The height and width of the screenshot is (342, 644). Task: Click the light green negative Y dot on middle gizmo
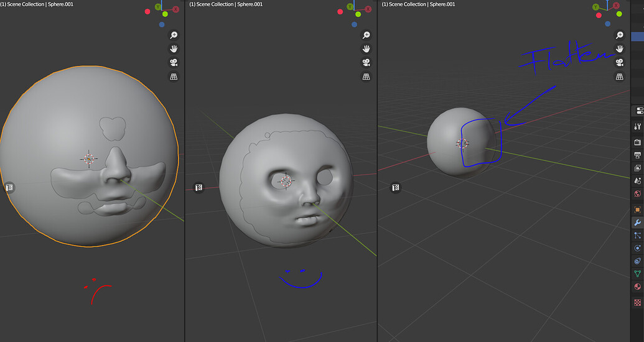[358, 14]
